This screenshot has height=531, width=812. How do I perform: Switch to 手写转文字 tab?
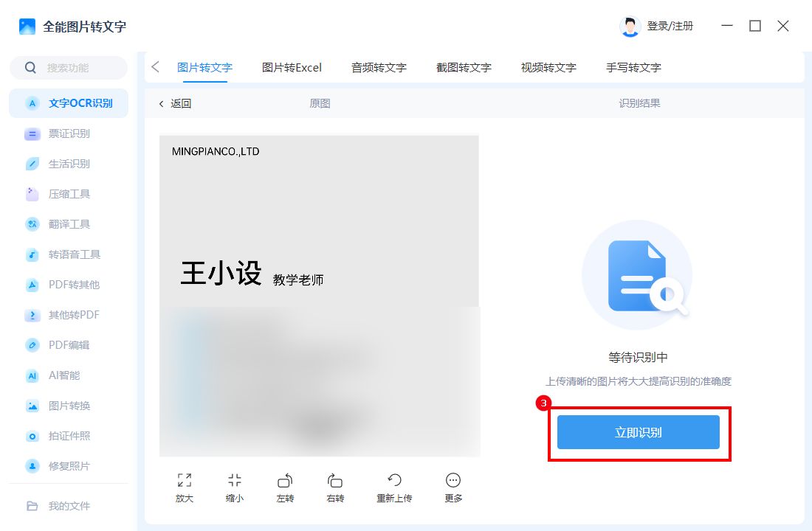tap(633, 67)
